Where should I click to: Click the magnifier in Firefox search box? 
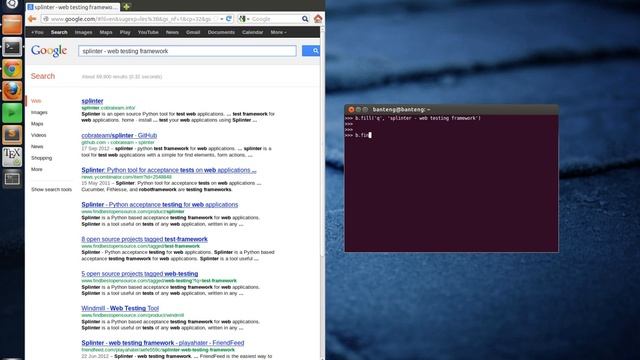click(x=305, y=19)
